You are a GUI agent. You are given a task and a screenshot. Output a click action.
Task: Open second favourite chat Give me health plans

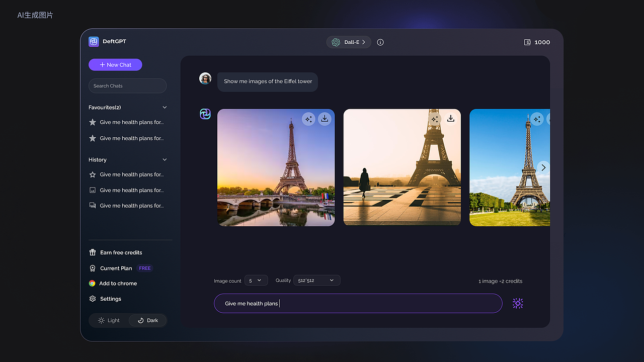[132, 138]
